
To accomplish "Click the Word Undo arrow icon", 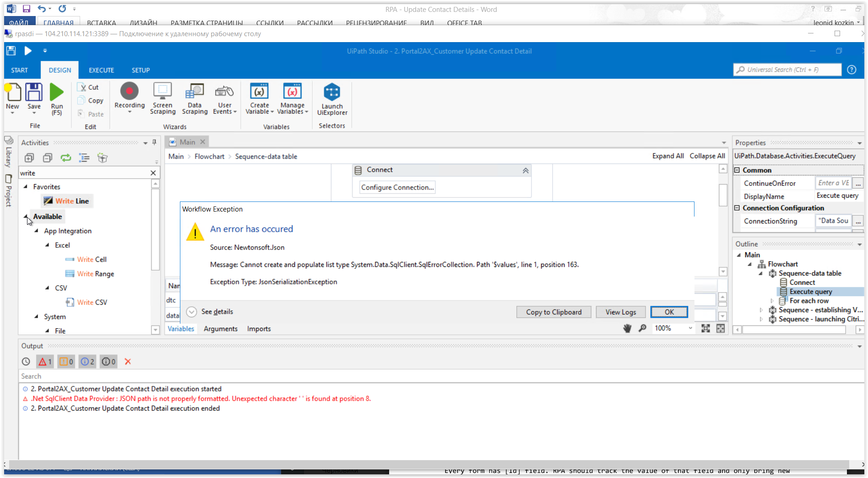I will pyautogui.click(x=42, y=9).
